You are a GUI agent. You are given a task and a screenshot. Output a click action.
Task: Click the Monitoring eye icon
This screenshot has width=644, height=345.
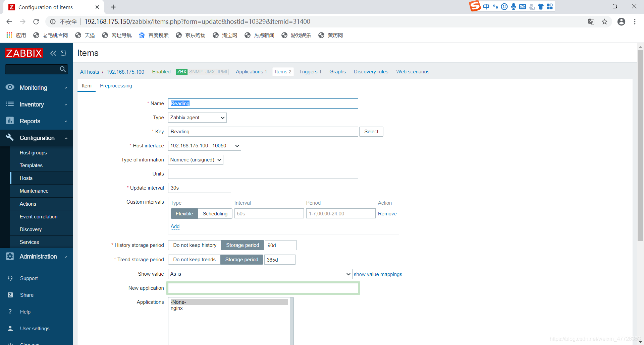10,87
